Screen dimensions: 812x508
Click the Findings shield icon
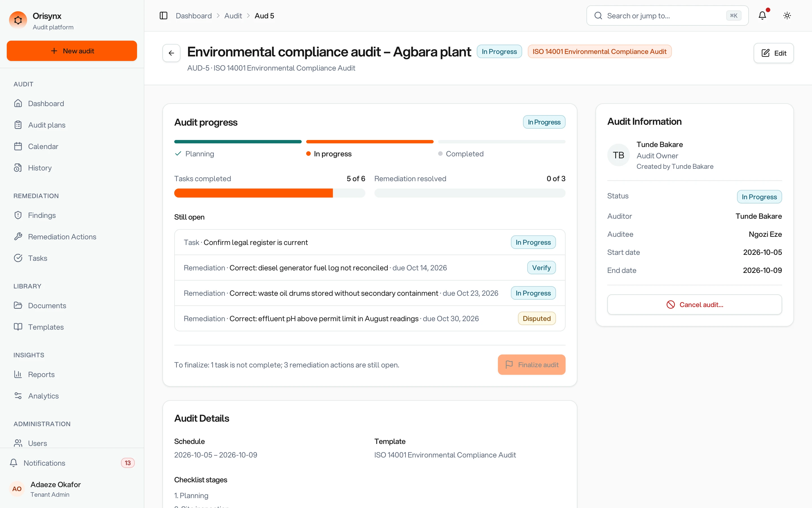point(18,215)
